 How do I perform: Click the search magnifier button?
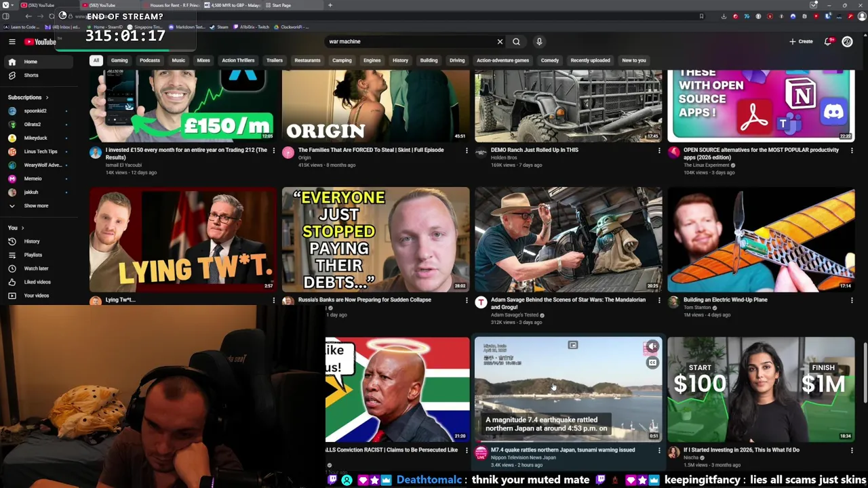(516, 41)
